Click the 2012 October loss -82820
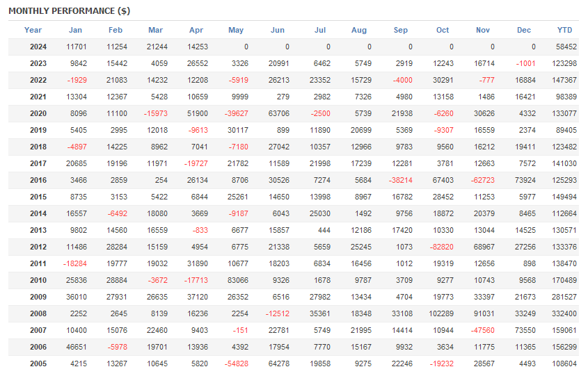588x376 pixels. 441,247
